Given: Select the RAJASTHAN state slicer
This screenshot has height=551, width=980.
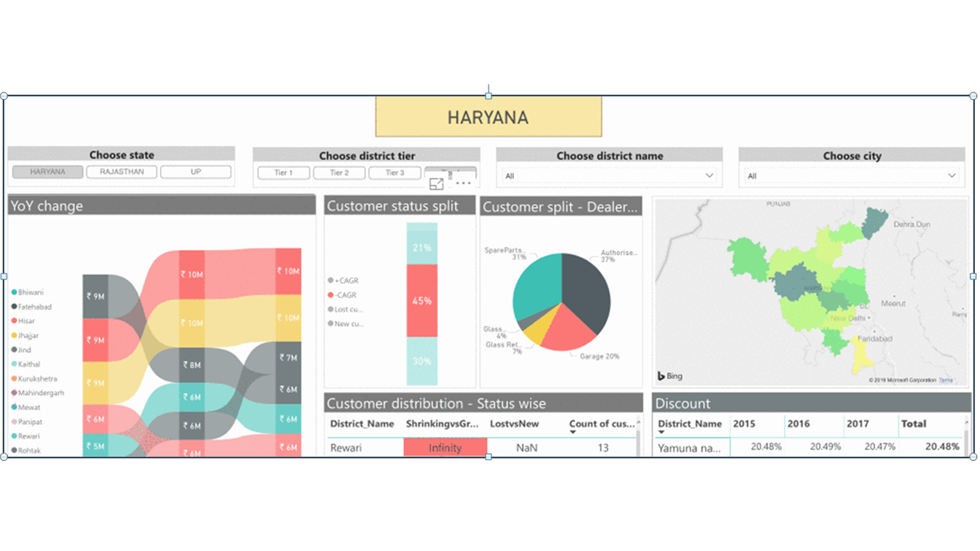Looking at the screenshot, I should 121,172.
